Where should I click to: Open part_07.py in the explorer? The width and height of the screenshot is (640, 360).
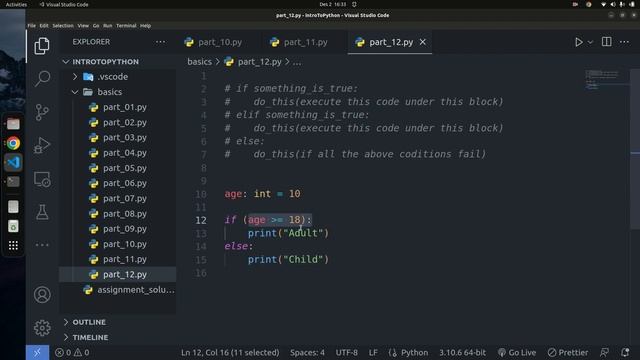coord(124,198)
